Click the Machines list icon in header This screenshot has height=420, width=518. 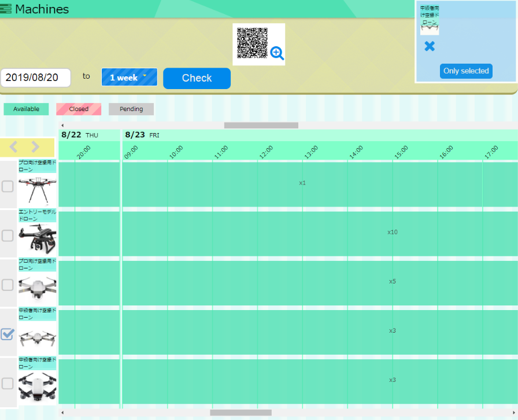[x=6, y=9]
